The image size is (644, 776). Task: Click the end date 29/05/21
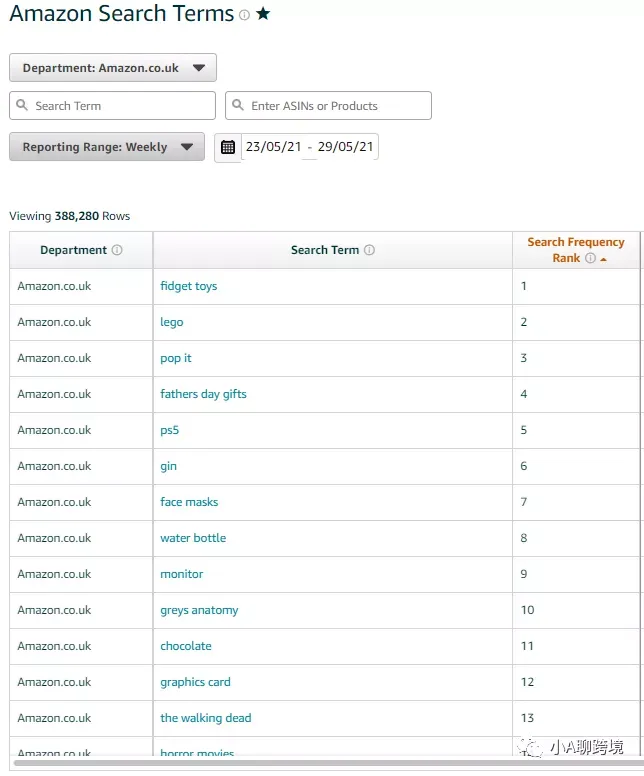click(x=345, y=146)
